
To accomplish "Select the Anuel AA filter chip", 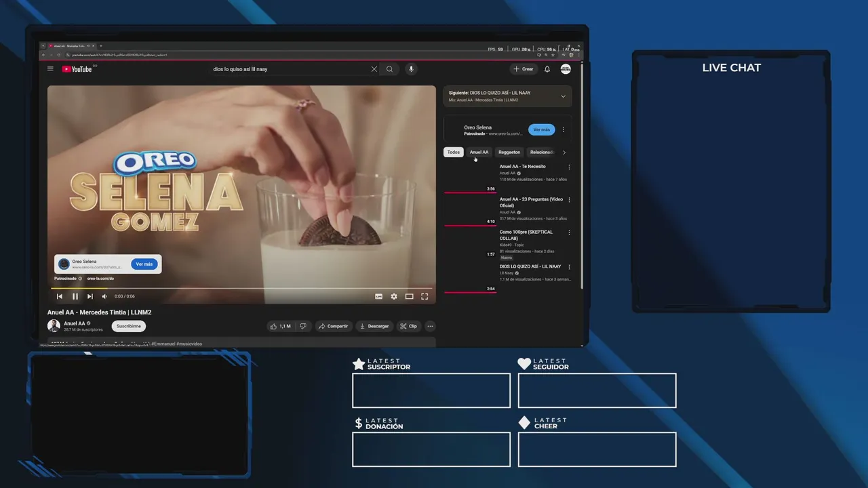I will click(479, 152).
